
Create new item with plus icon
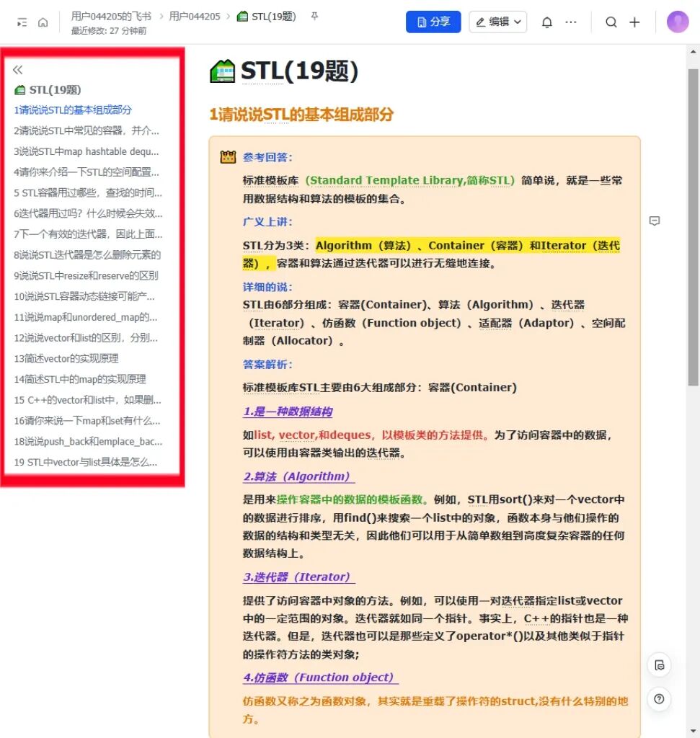(634, 22)
